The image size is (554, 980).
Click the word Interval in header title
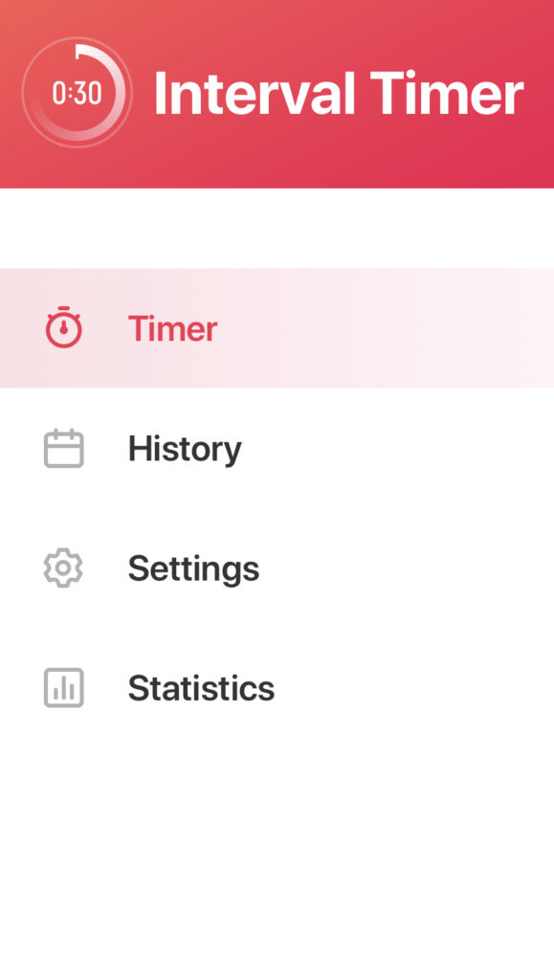(255, 93)
